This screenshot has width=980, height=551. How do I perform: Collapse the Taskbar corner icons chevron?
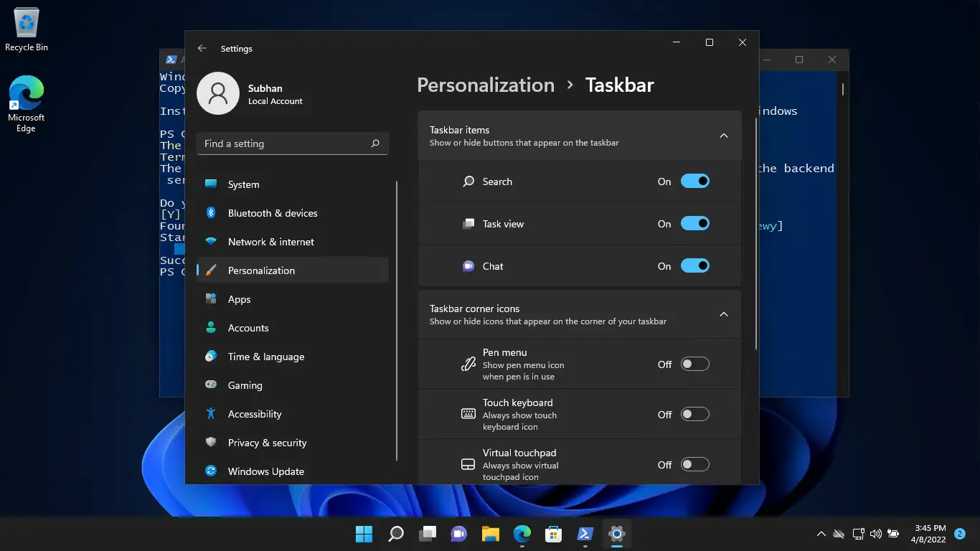[724, 314]
